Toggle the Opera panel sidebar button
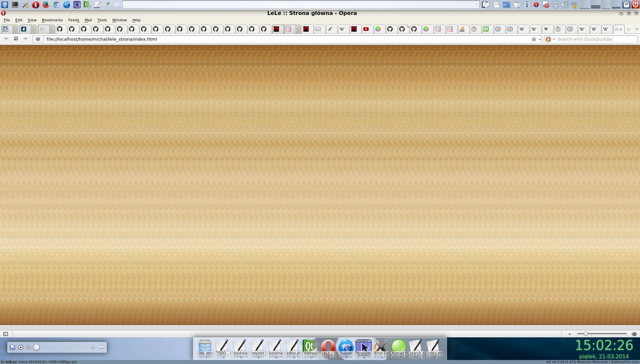640x364 pixels. click(x=6, y=334)
